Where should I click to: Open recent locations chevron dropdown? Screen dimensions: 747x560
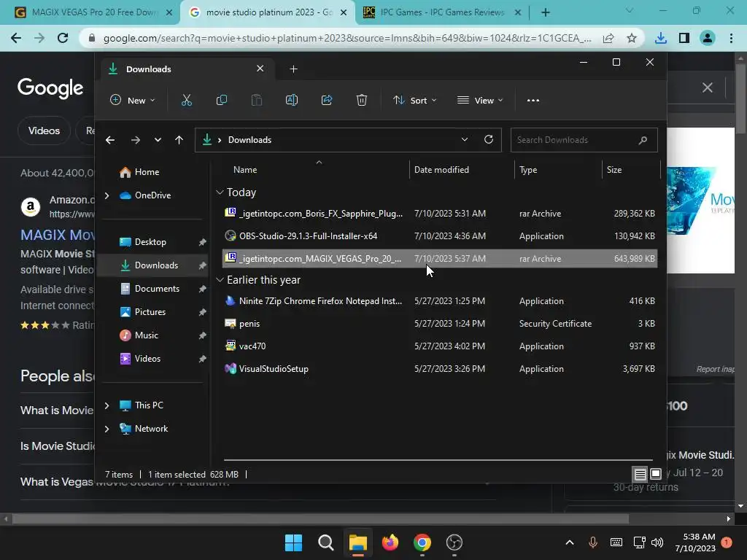[158, 140]
